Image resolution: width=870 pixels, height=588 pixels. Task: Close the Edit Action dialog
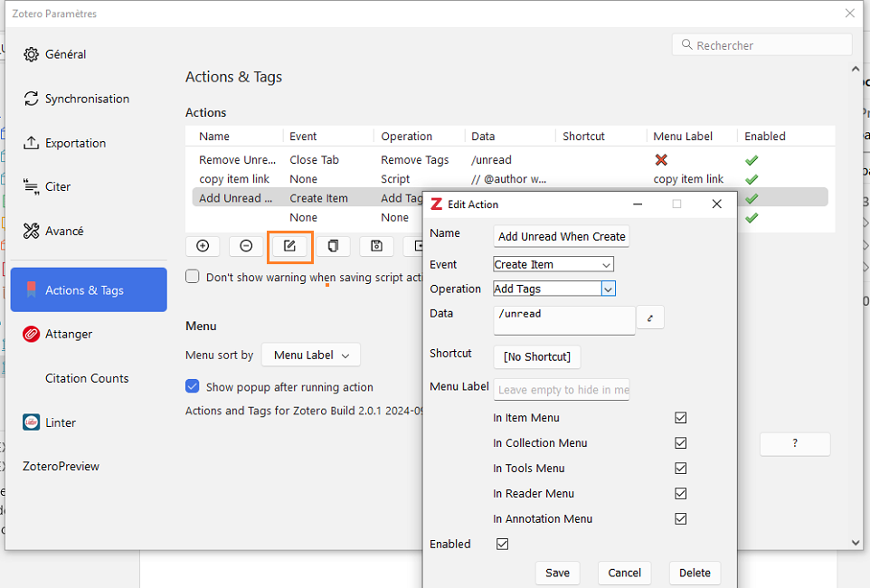[716, 204]
